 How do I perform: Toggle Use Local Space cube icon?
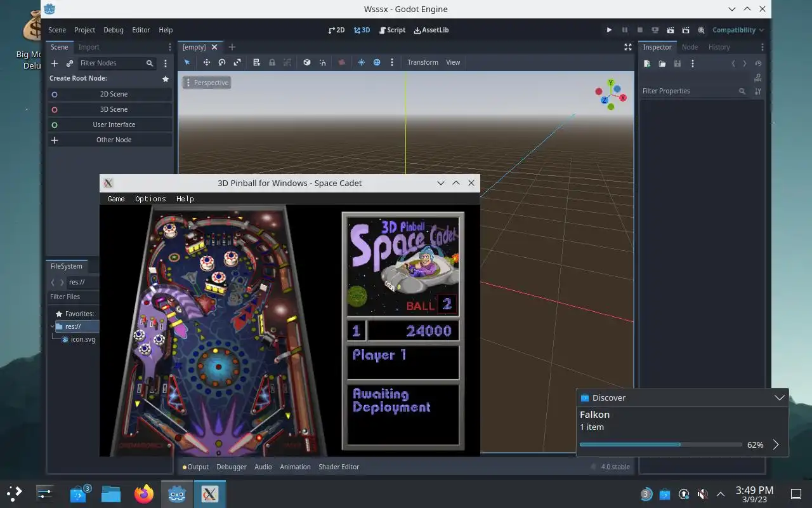[307, 62]
